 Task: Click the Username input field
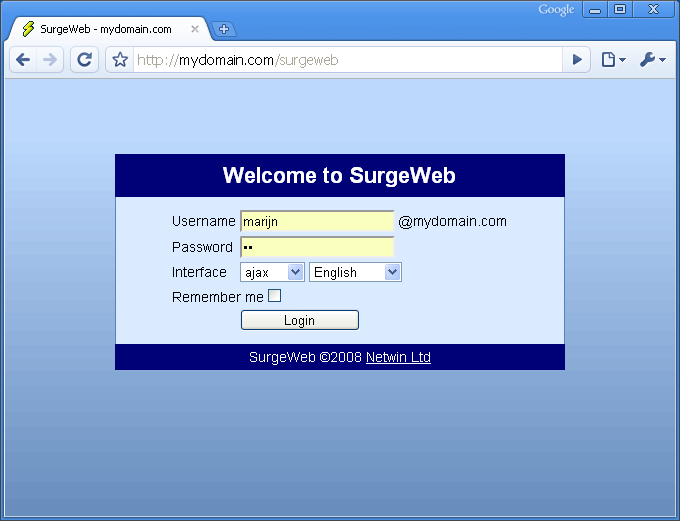pyautogui.click(x=317, y=222)
